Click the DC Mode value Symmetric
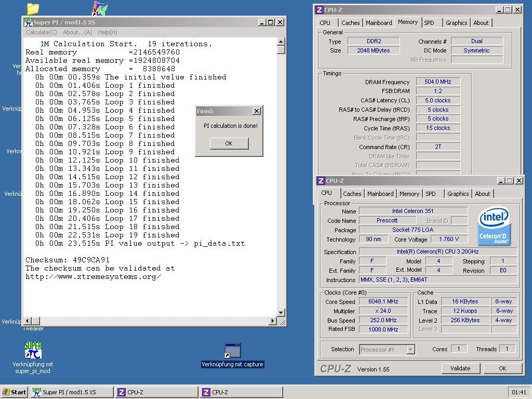Screen dimensions: 532x399 point(477,50)
